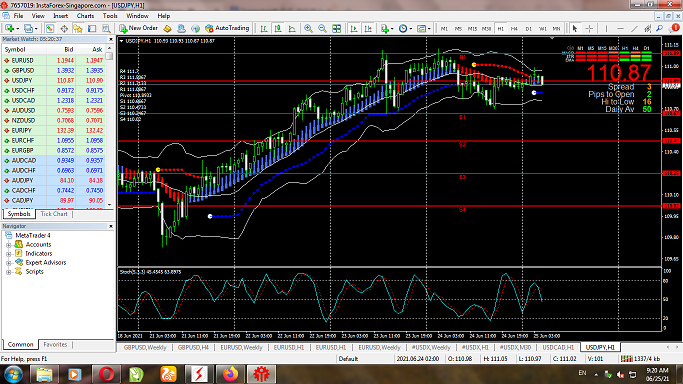Toggle the Data Window crosshair button

pyautogui.click(x=64, y=28)
